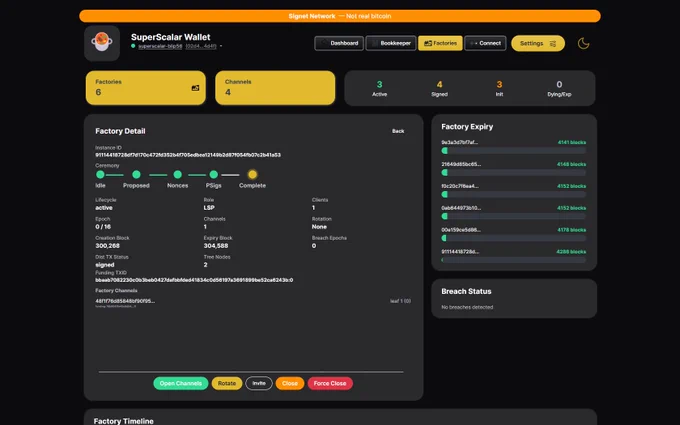
Task: Click the red Force Close button
Action: [x=330, y=383]
